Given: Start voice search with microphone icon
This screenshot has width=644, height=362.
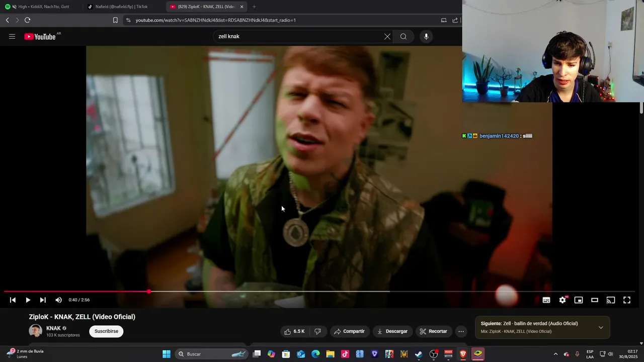Looking at the screenshot, I should tap(426, 36).
